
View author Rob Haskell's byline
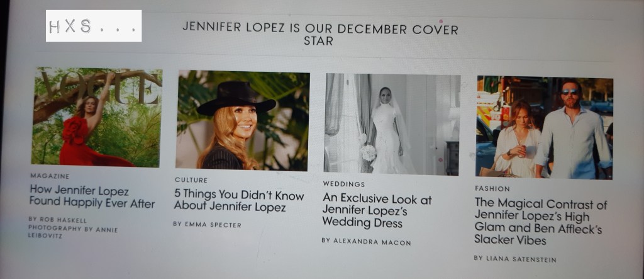(57, 220)
